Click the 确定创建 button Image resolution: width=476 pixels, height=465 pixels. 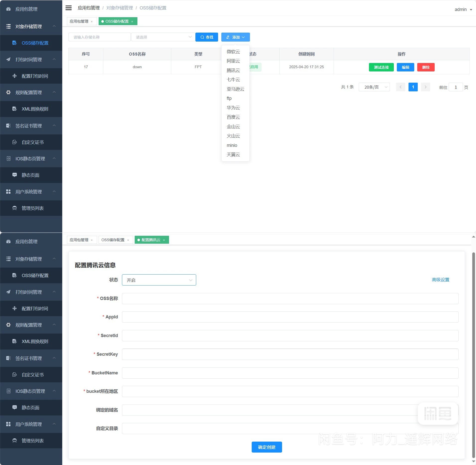click(267, 447)
